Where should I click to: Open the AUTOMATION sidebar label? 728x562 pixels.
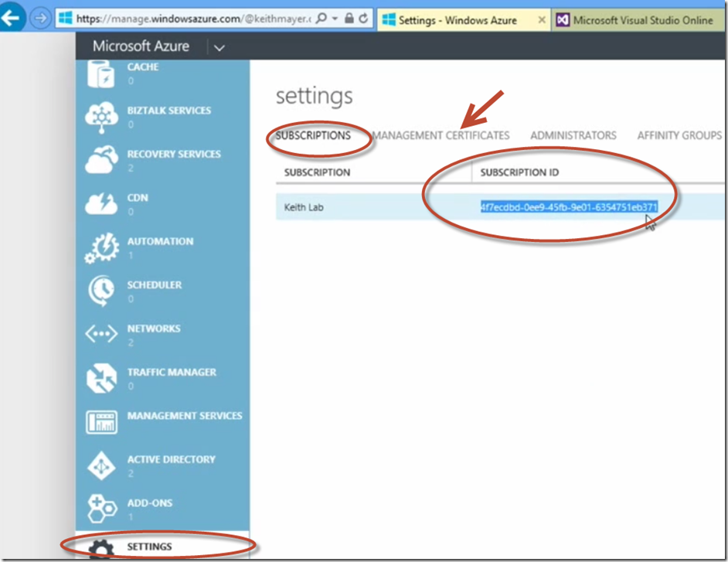pos(160,241)
